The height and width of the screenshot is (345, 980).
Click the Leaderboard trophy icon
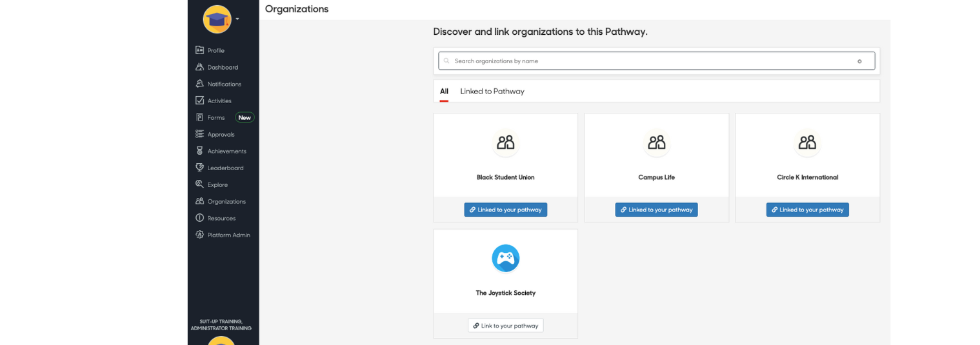pyautogui.click(x=200, y=168)
